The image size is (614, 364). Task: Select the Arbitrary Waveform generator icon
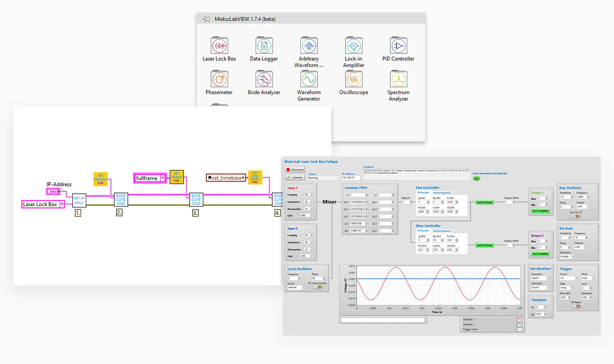point(309,46)
